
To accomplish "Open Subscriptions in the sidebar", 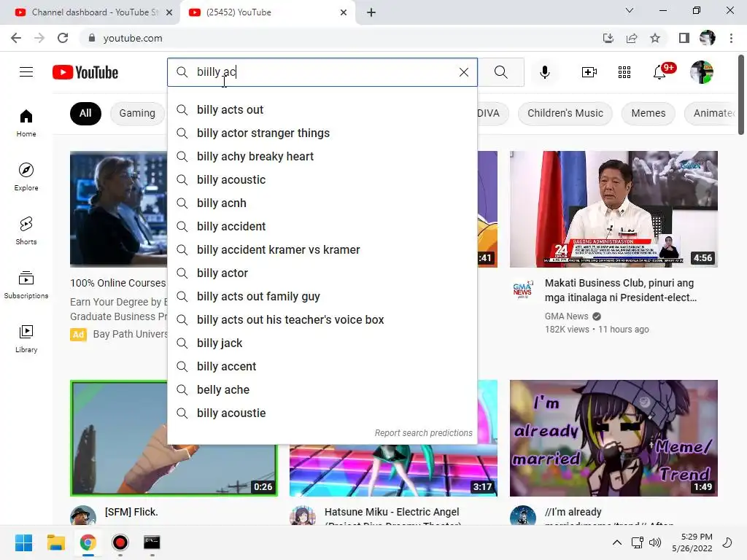I will coord(26,284).
